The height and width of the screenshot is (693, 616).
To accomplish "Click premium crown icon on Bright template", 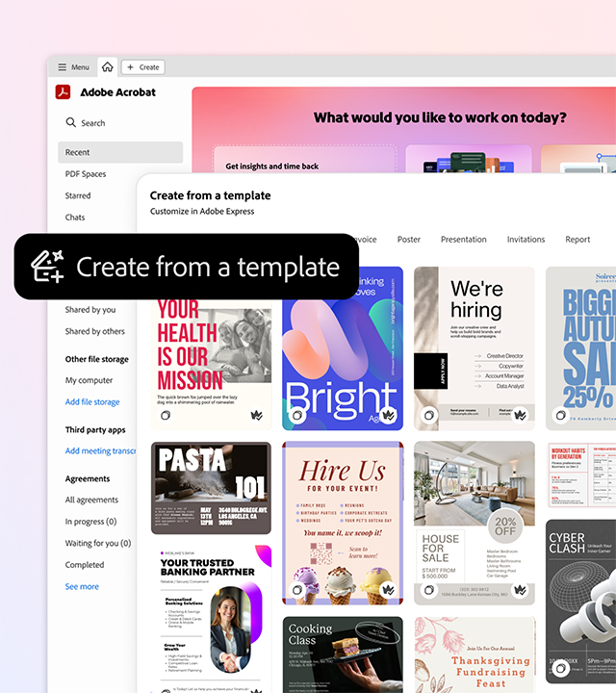I will tap(388, 416).
